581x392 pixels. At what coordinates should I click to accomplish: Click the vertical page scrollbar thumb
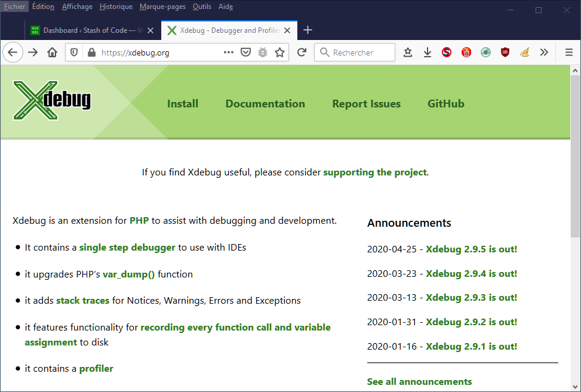(x=575, y=155)
